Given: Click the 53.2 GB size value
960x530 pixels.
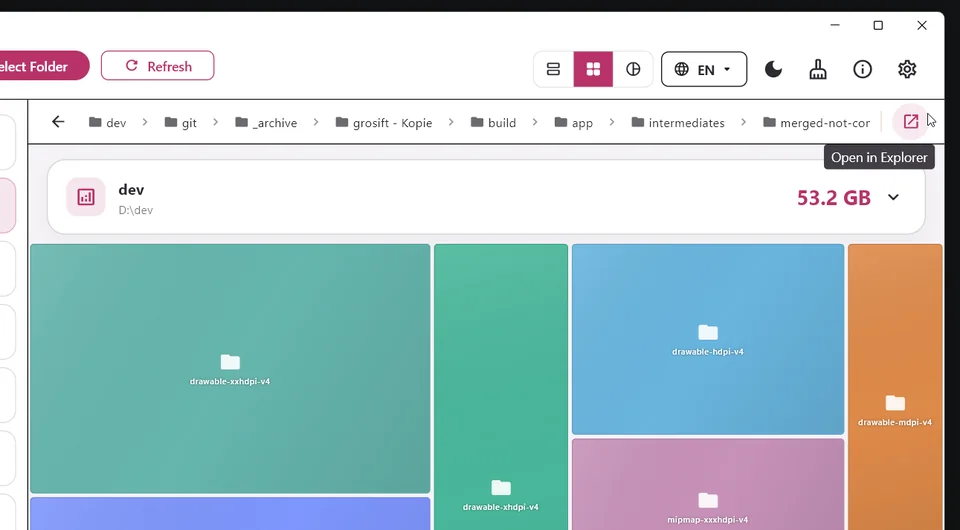Looking at the screenshot, I should click(x=833, y=198).
